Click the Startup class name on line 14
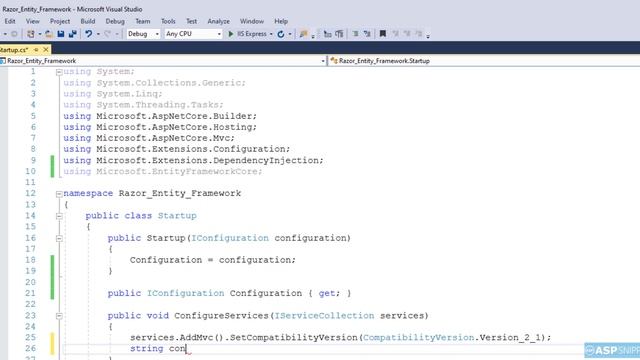Screen dimensions: 640x360 pyautogui.click(x=177, y=216)
